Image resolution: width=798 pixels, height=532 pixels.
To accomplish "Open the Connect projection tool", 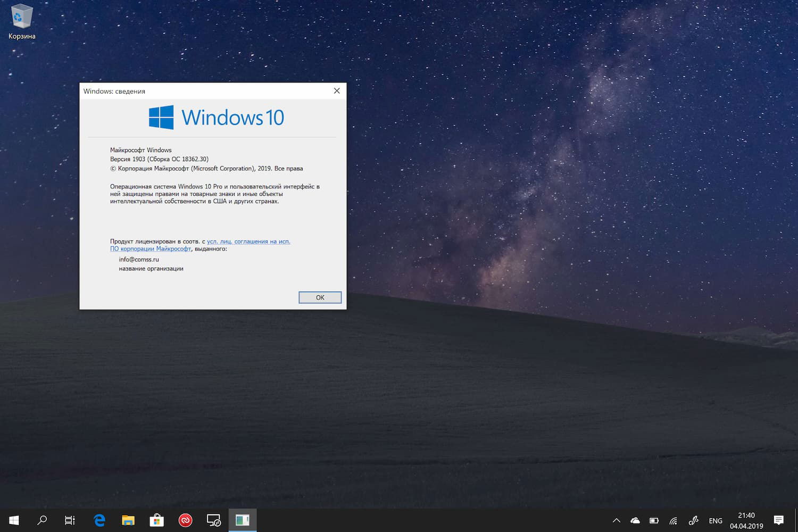I will tap(214, 520).
